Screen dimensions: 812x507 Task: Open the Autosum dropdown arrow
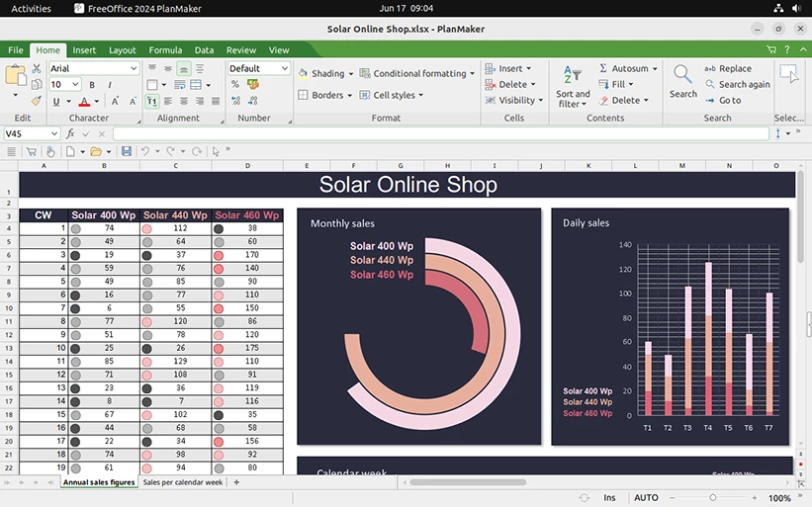click(655, 69)
